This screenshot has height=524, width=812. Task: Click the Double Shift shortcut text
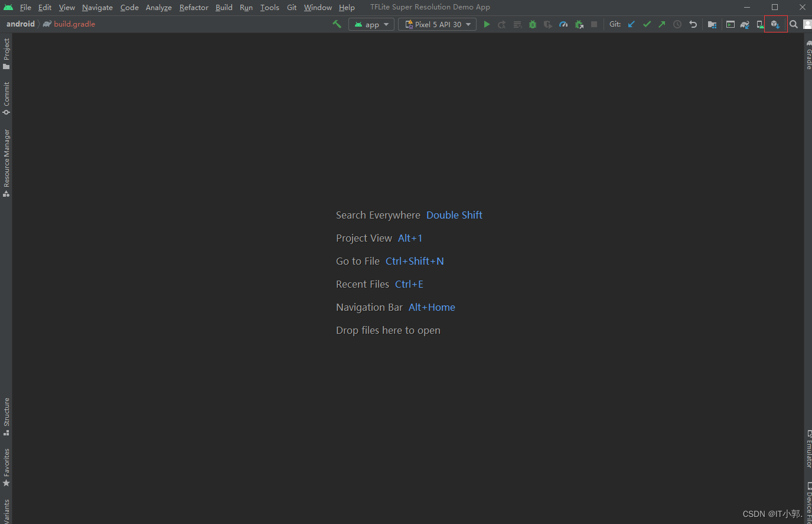pos(454,215)
